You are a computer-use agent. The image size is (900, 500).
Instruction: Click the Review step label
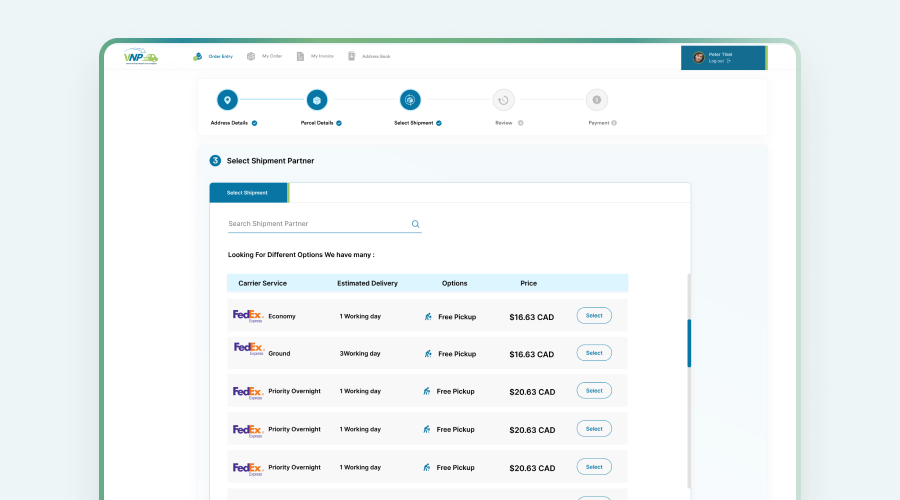click(504, 123)
